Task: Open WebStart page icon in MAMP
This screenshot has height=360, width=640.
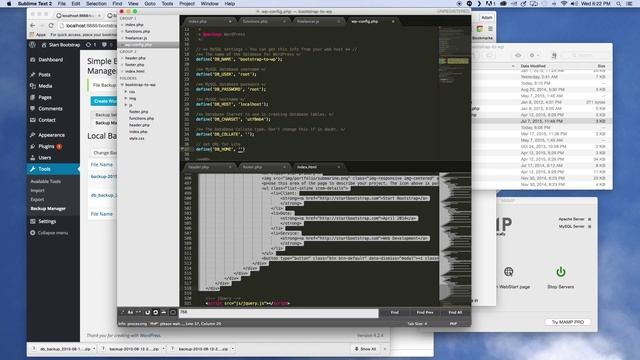Action: (x=509, y=272)
